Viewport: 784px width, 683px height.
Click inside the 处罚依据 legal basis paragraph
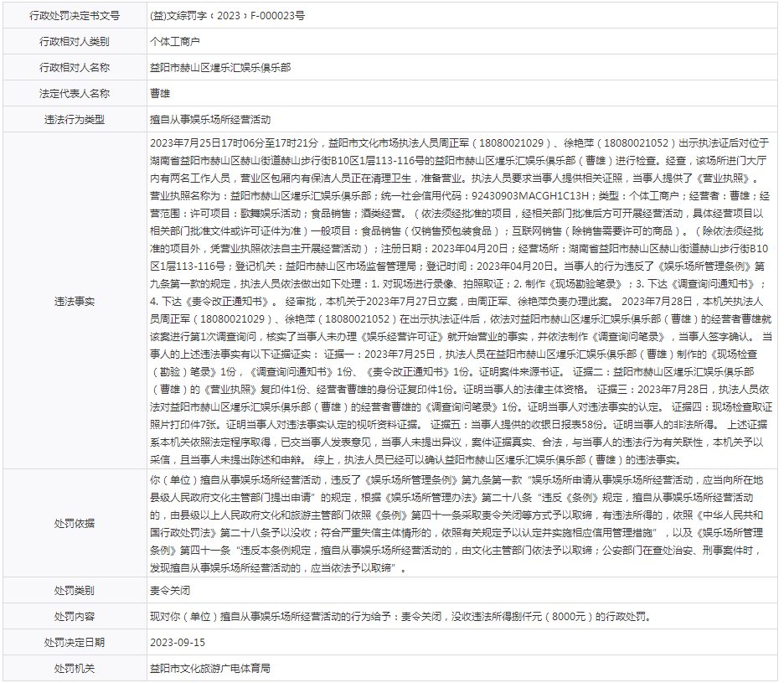click(459, 523)
